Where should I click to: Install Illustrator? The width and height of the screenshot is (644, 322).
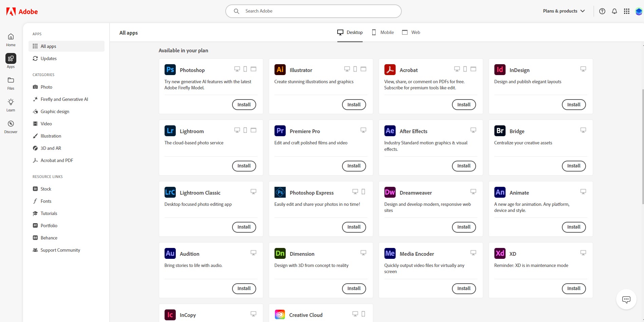pos(354,105)
